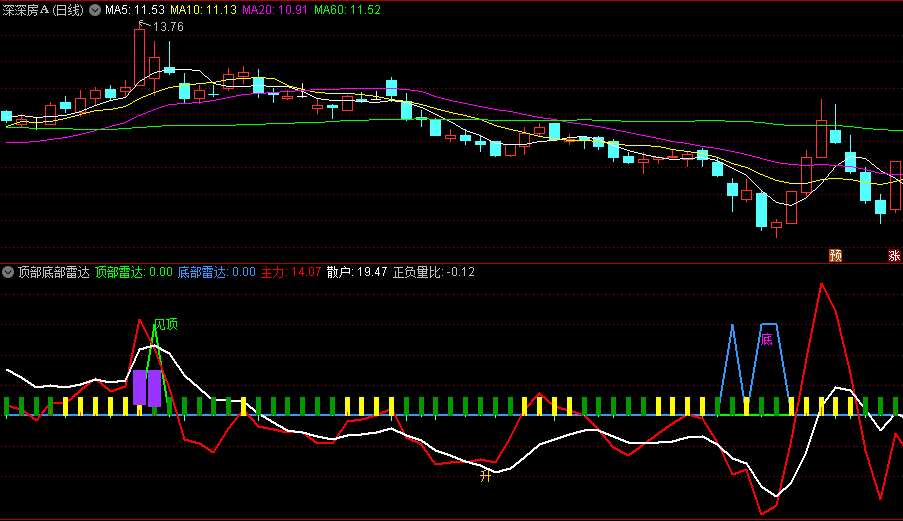
Task: Click the 深深房A (日线) stock title
Action: click(x=44, y=10)
